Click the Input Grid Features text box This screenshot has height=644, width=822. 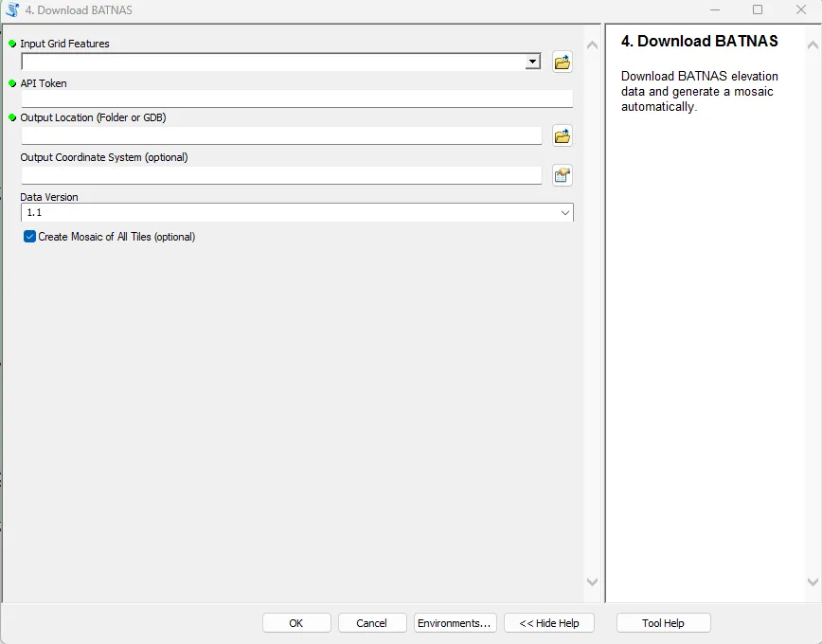point(275,62)
